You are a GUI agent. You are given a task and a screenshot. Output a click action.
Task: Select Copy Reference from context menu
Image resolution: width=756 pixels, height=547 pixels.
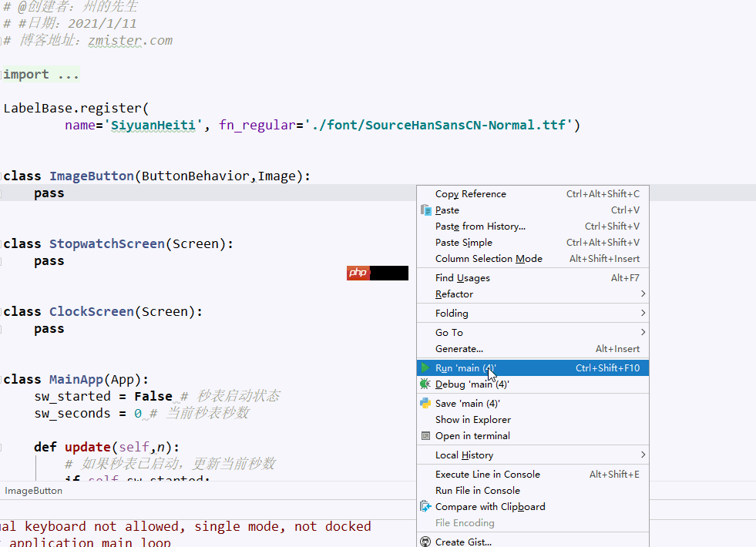[470, 194]
